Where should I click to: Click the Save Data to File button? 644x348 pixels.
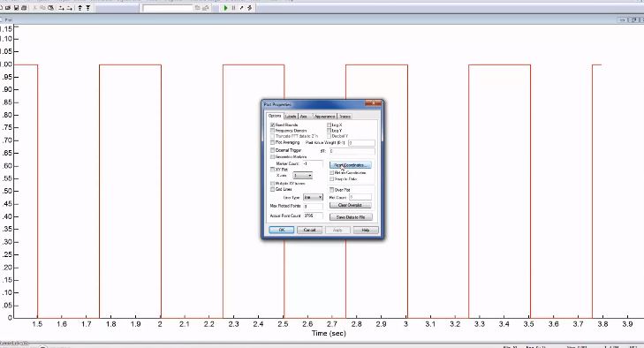pos(351,217)
